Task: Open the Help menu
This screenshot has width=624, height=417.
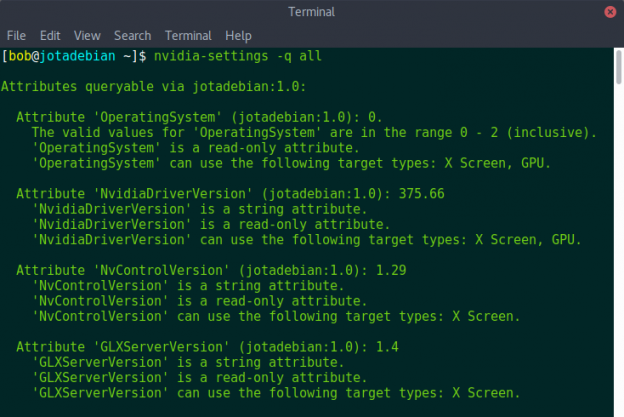Action: 238,35
